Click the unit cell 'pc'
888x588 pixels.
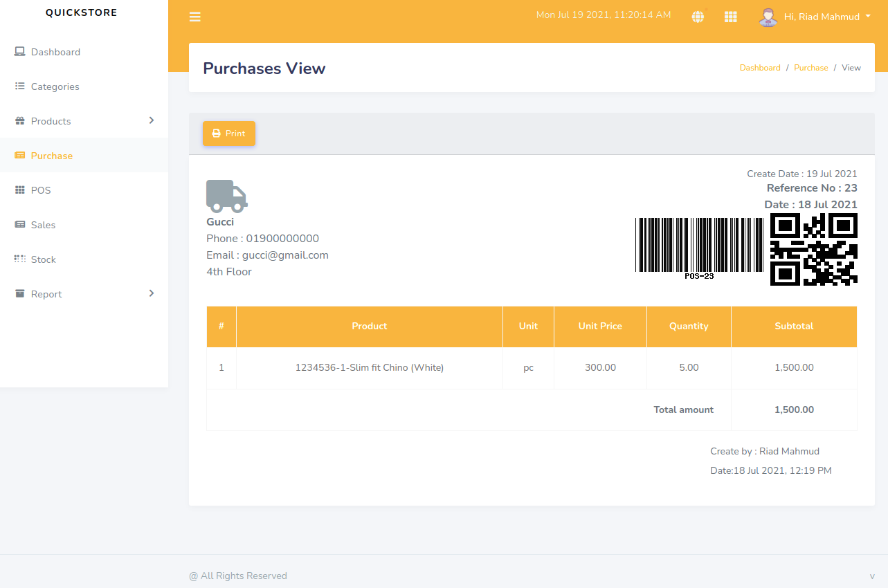click(528, 368)
